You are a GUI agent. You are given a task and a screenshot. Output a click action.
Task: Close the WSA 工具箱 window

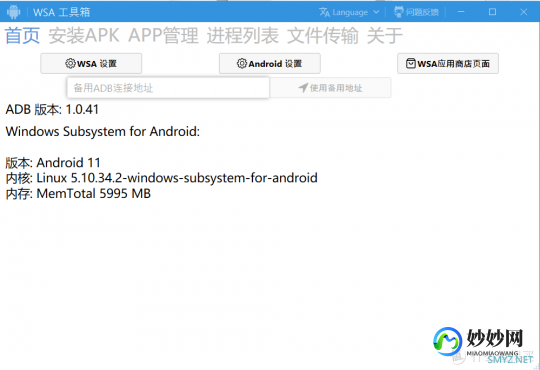(523, 12)
